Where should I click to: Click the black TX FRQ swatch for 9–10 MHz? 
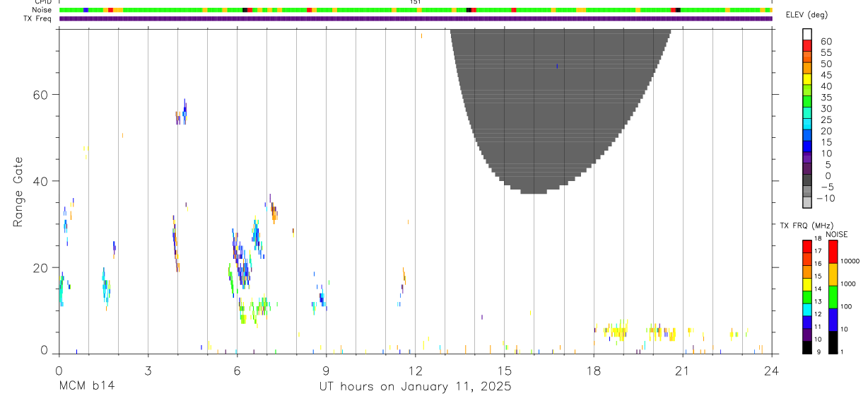coord(807,347)
